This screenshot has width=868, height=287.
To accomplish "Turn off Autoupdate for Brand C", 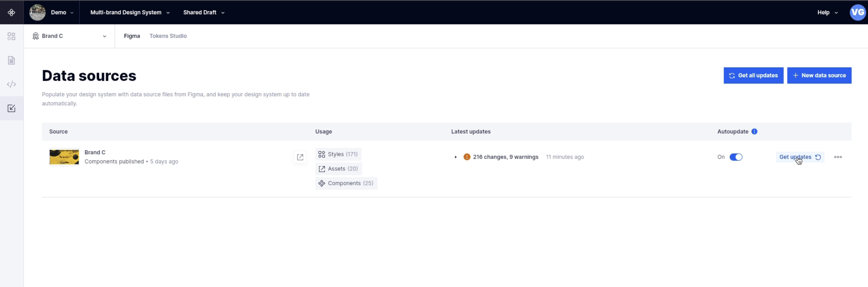I will (x=737, y=157).
